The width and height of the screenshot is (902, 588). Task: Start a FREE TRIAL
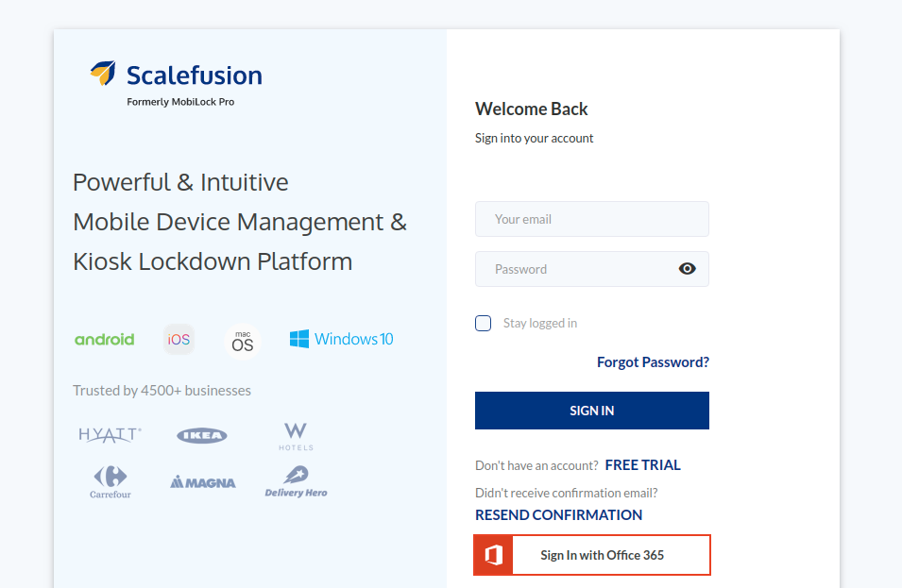[642, 465]
